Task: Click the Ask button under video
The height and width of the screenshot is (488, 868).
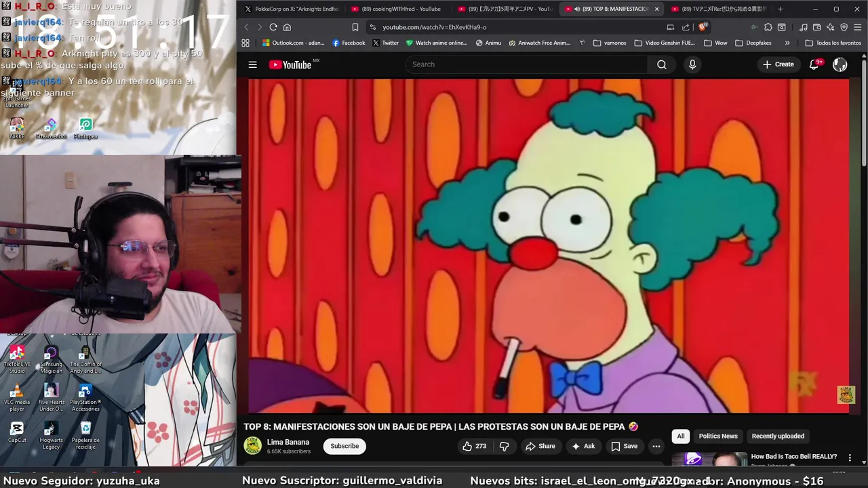Action: pyautogui.click(x=583, y=446)
